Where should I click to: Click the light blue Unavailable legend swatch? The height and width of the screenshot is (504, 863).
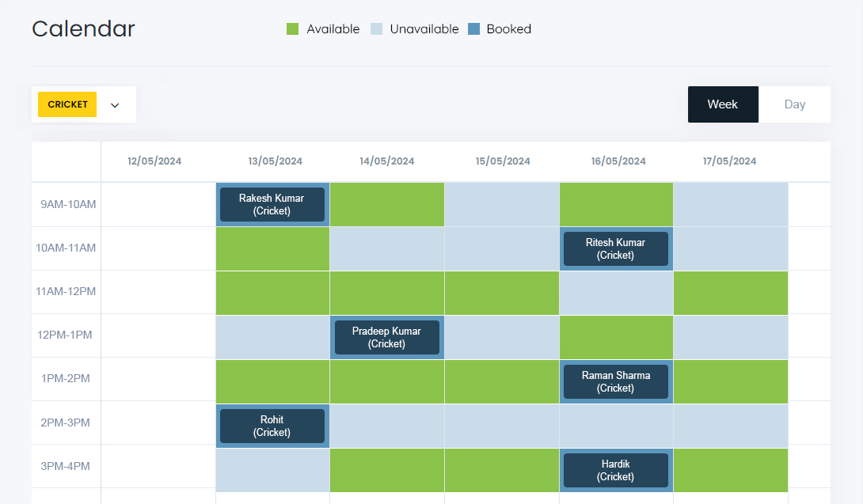click(376, 29)
